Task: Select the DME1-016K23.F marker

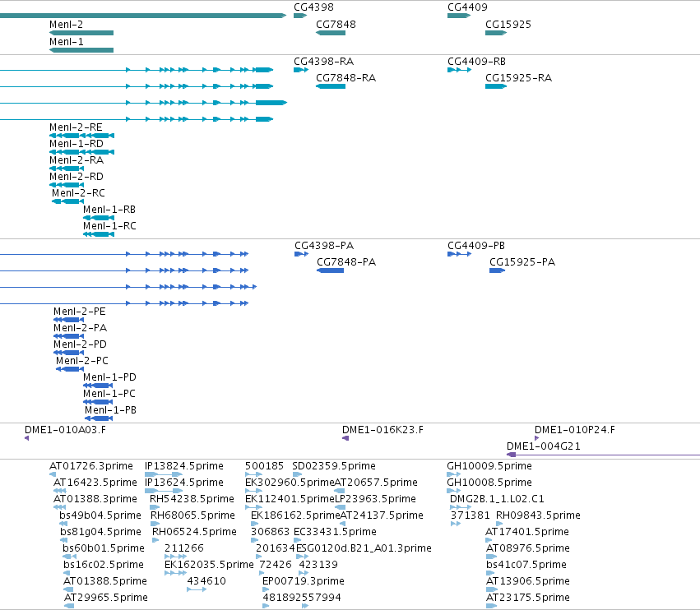Action: (x=345, y=438)
